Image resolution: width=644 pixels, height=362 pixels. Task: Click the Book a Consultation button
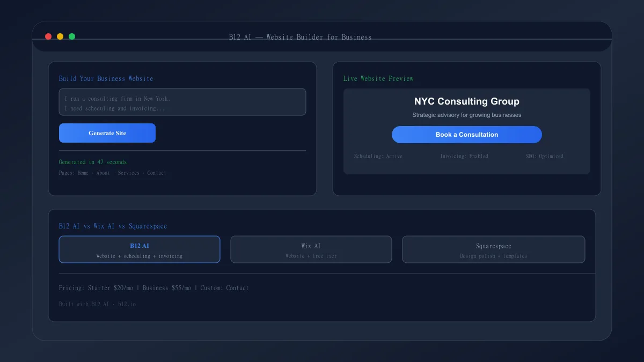467,135
